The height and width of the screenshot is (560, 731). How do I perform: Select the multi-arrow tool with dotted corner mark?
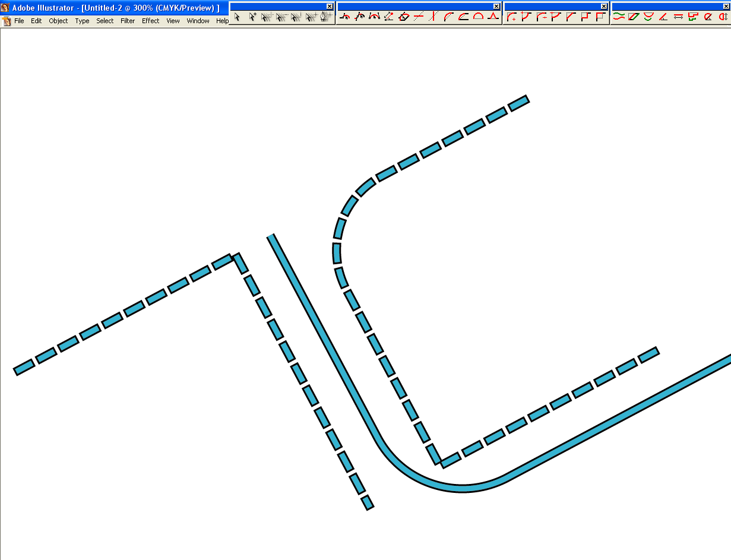pyautogui.click(x=268, y=17)
